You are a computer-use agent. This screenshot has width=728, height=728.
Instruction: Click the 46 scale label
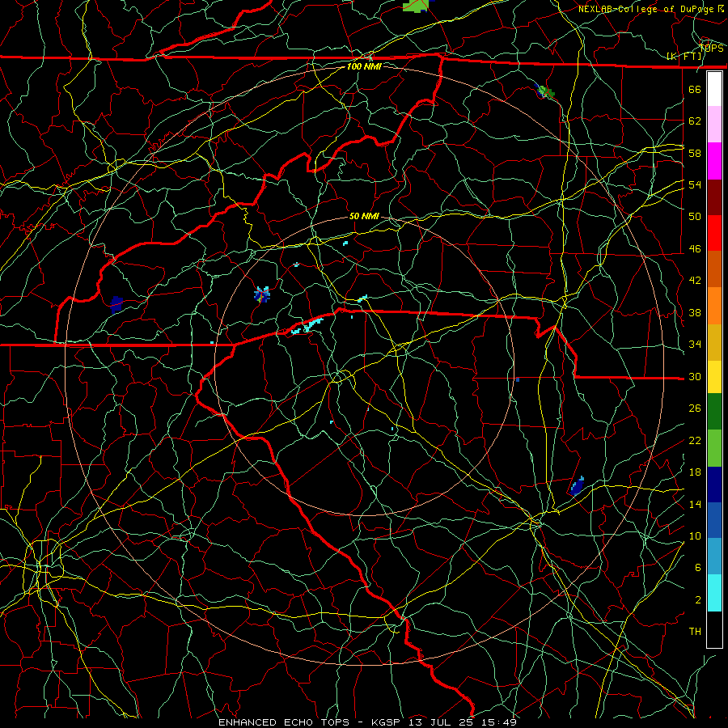695,249
